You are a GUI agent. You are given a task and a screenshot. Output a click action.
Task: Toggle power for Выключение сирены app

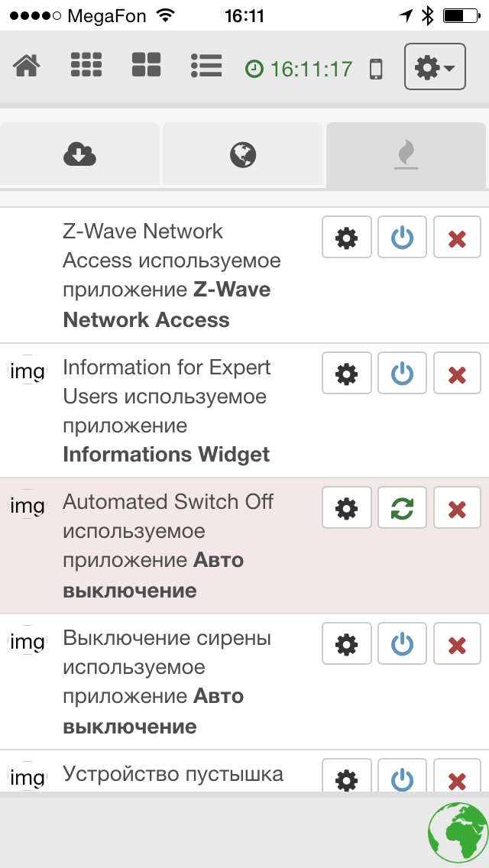[402, 645]
